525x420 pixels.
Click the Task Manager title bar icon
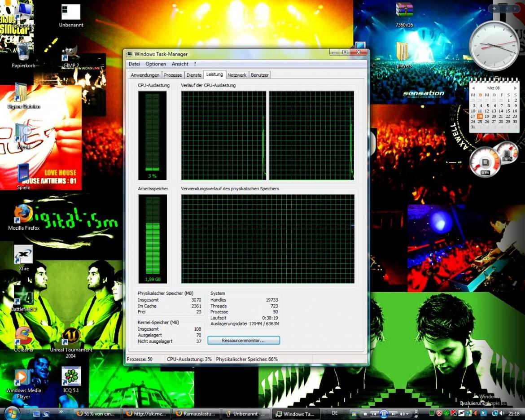[130, 54]
